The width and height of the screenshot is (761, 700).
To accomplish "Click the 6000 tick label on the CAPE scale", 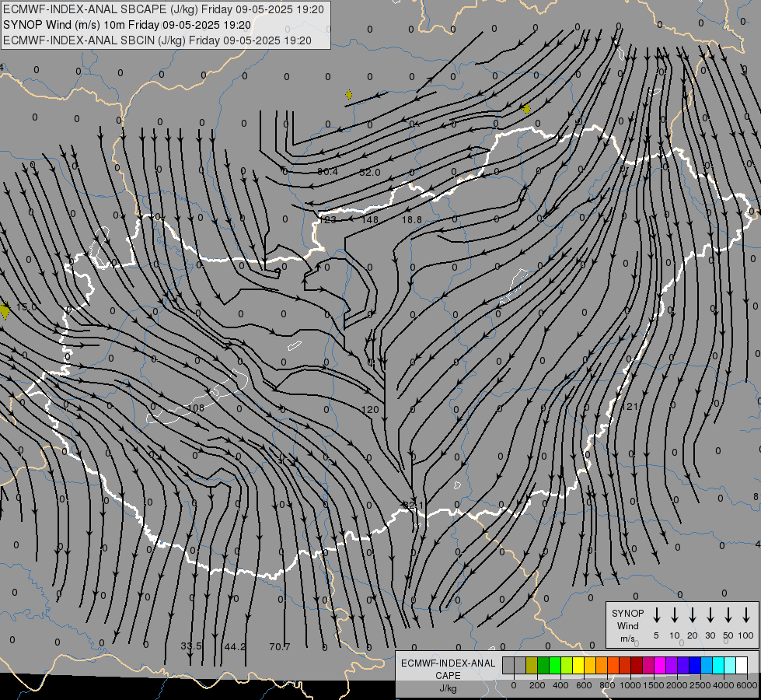I will coord(747,685).
